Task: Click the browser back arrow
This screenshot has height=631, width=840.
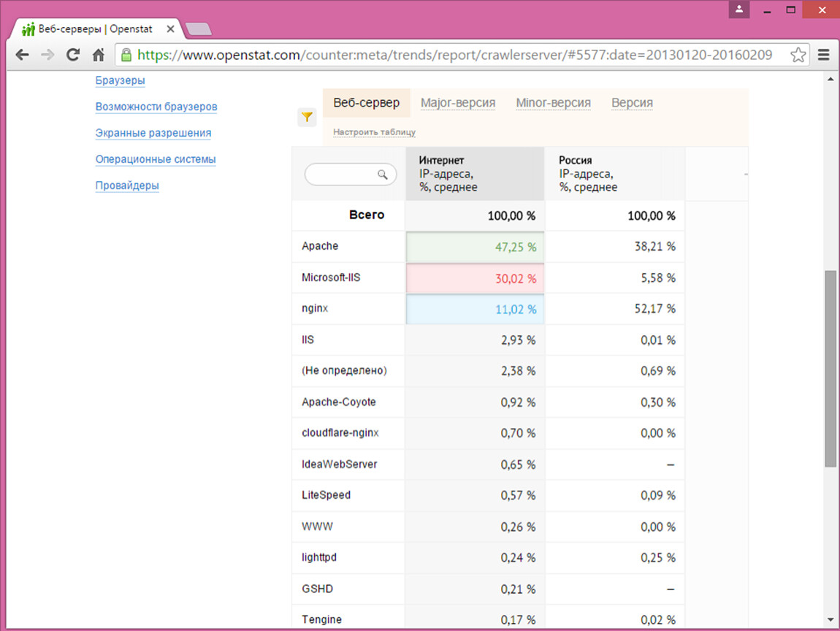Action: [23, 55]
